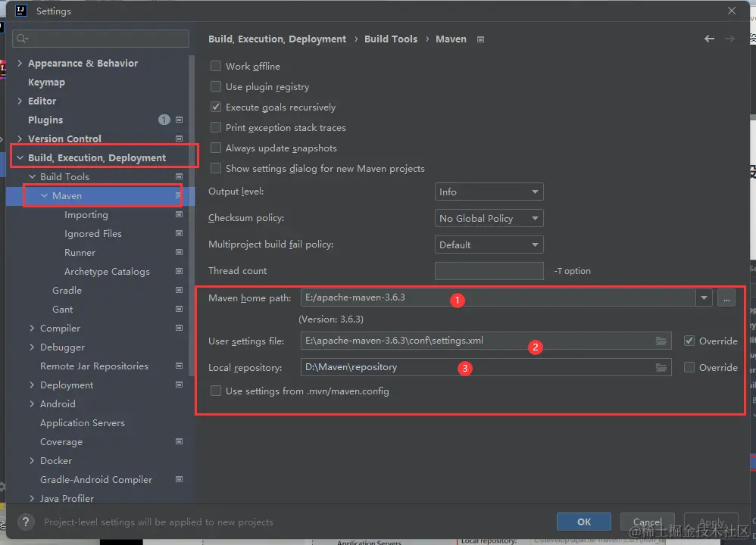Enable Use plugin registry checkbox
Viewport: 756px width, 545px height.
(216, 86)
